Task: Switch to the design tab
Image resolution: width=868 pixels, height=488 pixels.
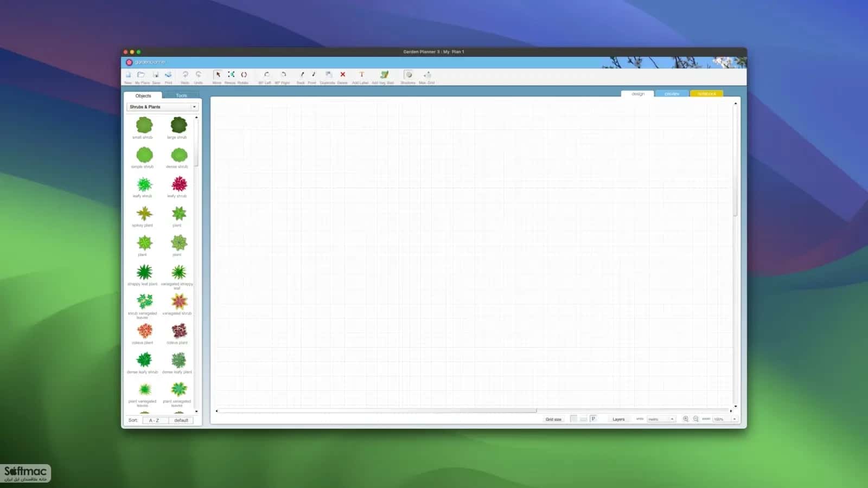Action: coord(638,94)
